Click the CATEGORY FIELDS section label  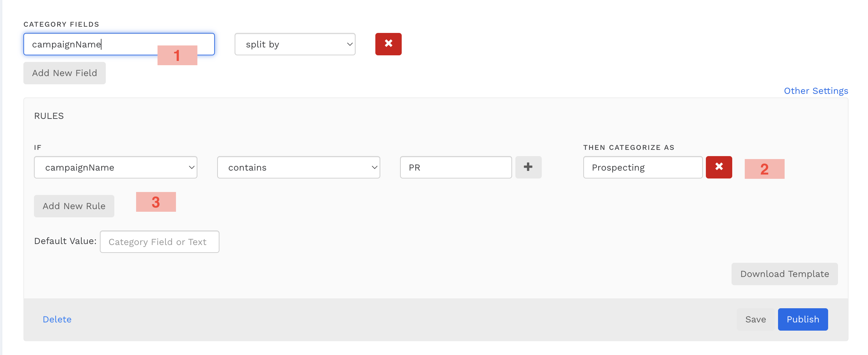[61, 24]
